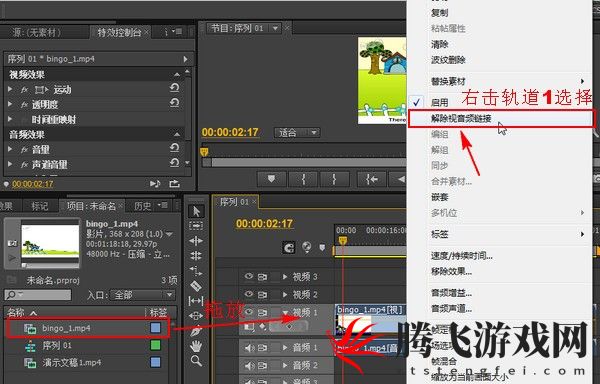Select the Razor tool in toolbox

tap(196, 286)
